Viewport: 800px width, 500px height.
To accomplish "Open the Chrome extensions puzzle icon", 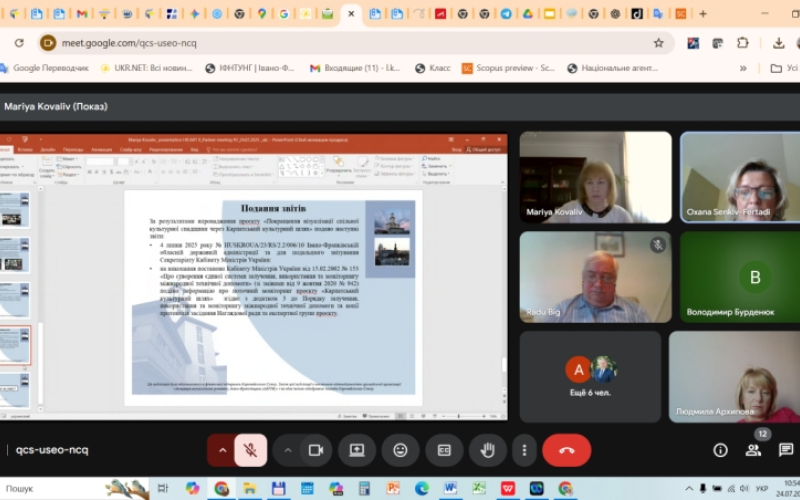I will click(x=743, y=43).
